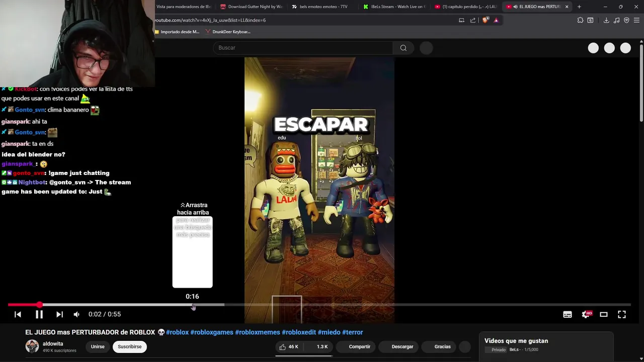Open the DrunkDeer Keyboar... bookmark

[x=228, y=32]
